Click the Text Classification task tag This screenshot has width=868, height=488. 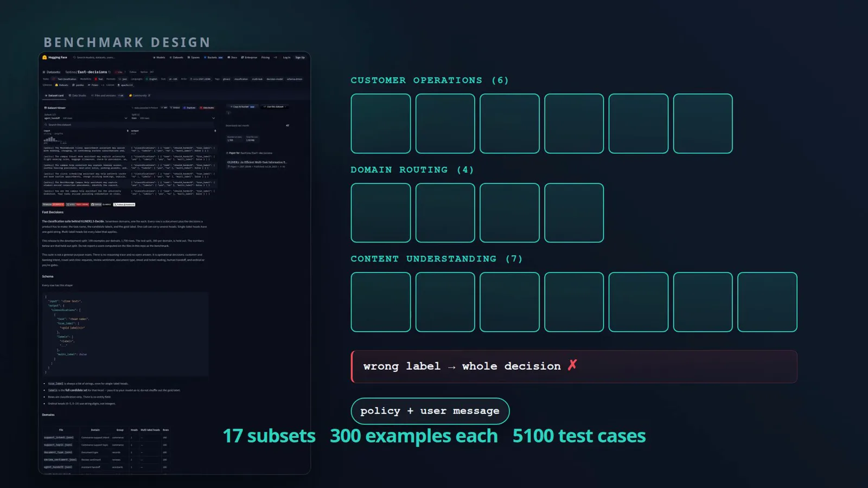(65, 79)
